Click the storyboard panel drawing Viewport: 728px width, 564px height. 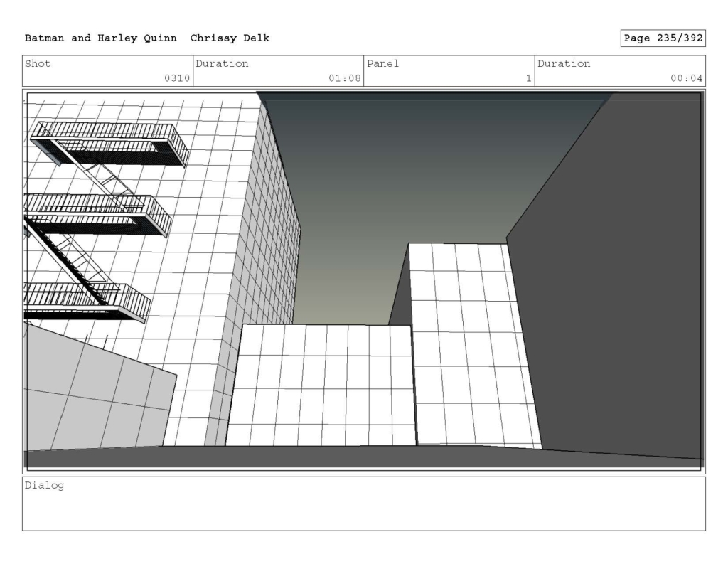pos(364,282)
